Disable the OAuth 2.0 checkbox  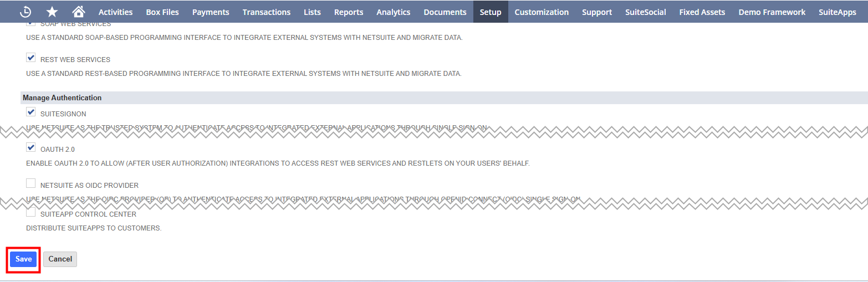click(31, 148)
